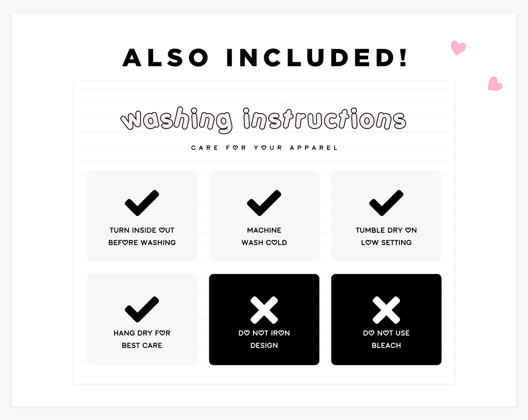Click the X icon above Do Not Use Bleach
This screenshot has width=528, height=420.
tap(386, 310)
